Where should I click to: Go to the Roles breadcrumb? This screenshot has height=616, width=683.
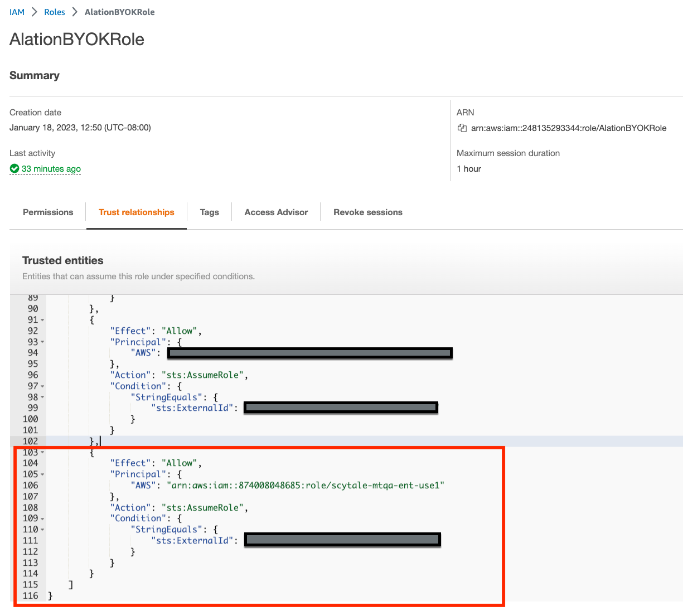pyautogui.click(x=55, y=12)
